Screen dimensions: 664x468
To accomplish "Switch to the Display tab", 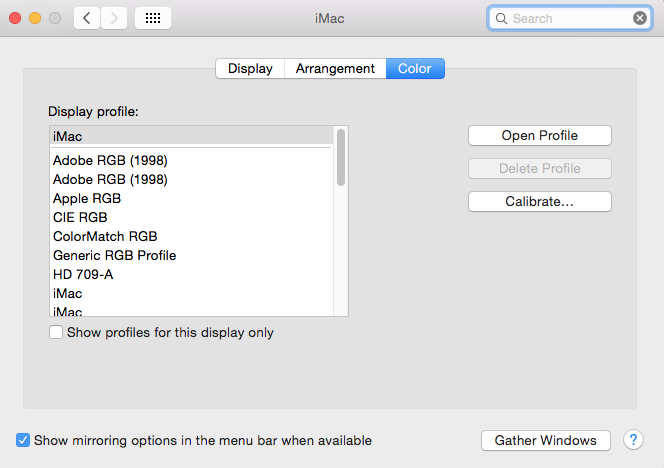I will tap(250, 69).
